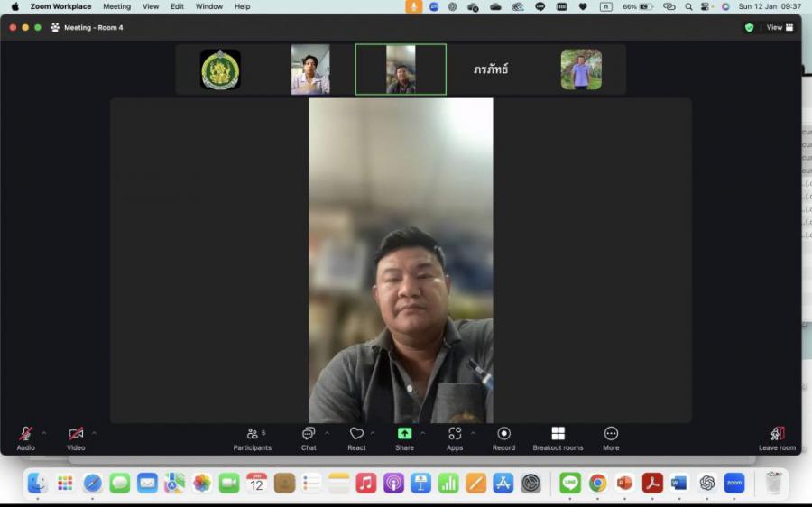This screenshot has height=507, width=812.
Task: Start screen sharing with Share
Action: click(404, 438)
